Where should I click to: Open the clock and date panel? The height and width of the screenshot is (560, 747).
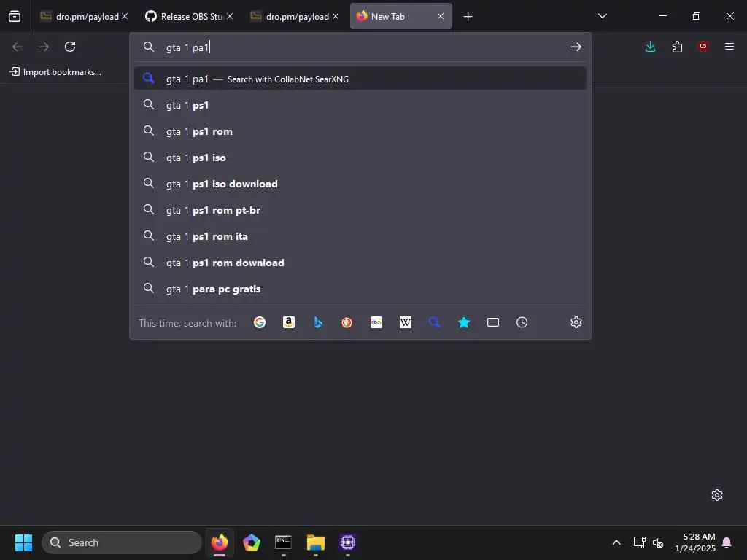pyautogui.click(x=695, y=542)
